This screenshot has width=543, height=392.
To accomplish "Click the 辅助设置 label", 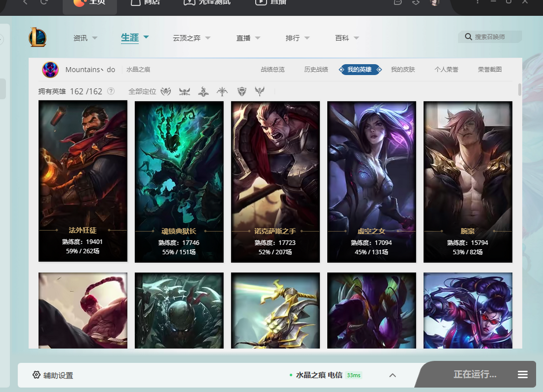I will point(58,375).
